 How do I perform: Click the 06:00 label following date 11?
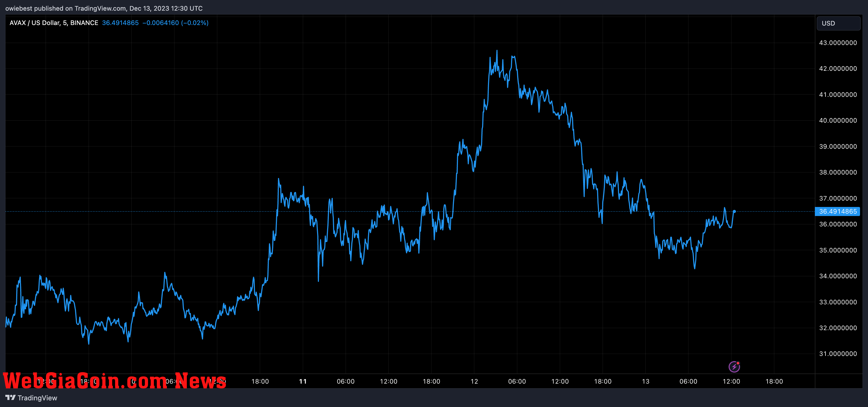[x=346, y=381]
